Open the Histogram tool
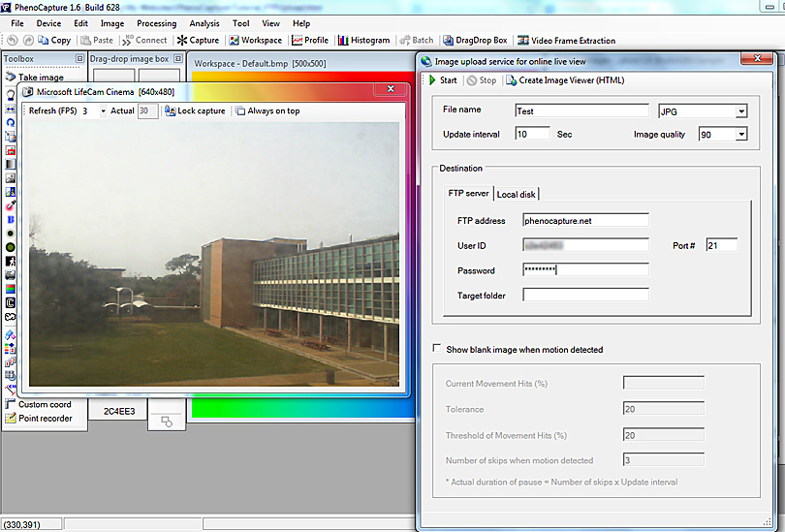This screenshot has width=785, height=532. 363,41
